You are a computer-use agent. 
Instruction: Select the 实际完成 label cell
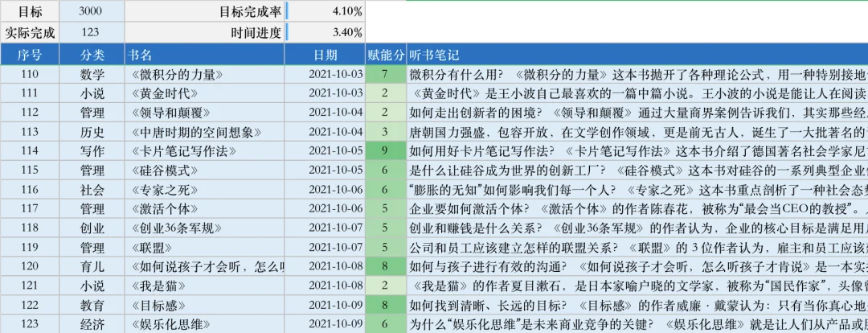point(30,33)
